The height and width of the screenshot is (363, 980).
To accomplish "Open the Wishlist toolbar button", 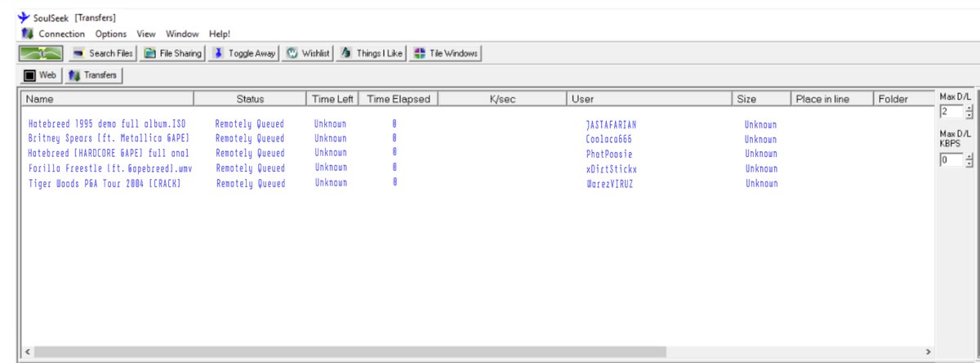I will click(308, 53).
